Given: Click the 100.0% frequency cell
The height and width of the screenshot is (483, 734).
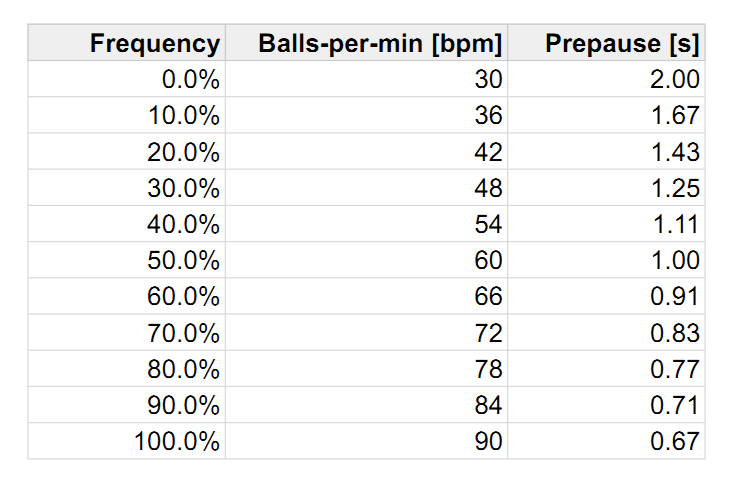Looking at the screenshot, I should click(127, 441).
